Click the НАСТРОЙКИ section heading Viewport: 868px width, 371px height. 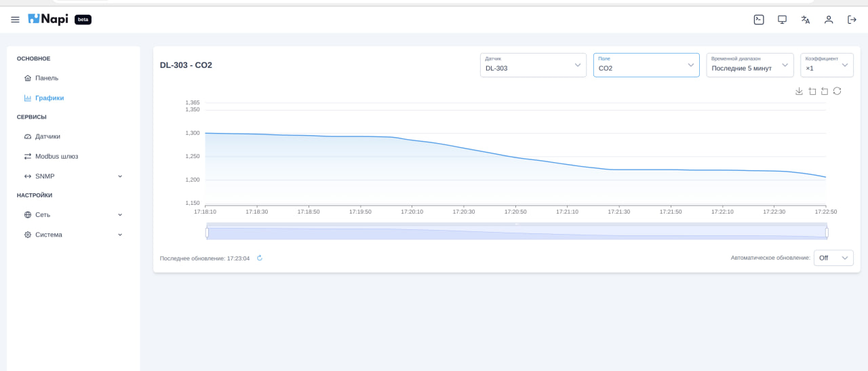click(x=35, y=195)
